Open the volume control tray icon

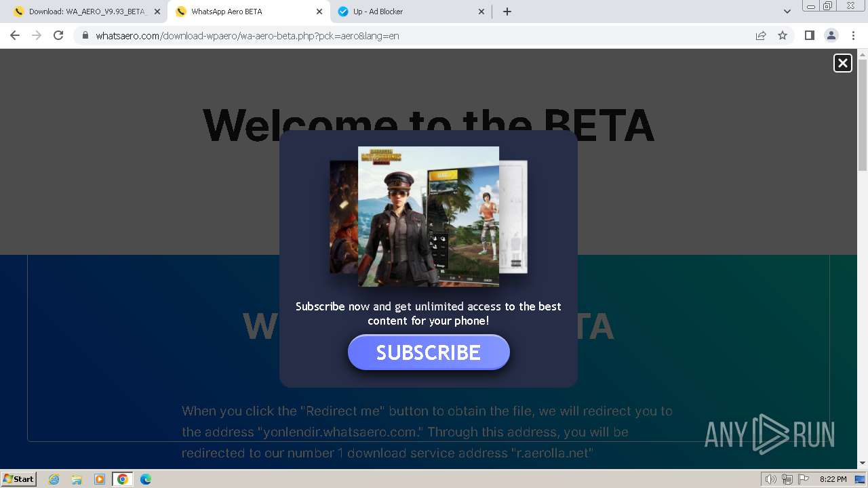(771, 479)
